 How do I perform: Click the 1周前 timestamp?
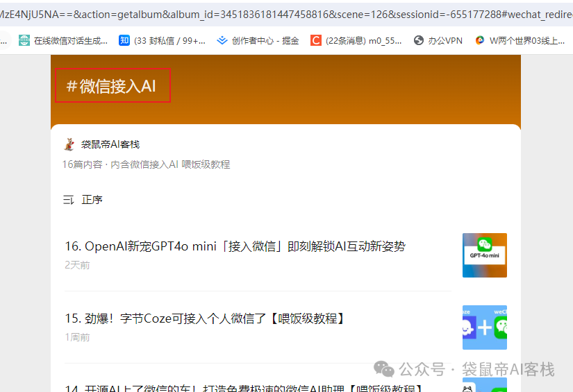click(78, 337)
